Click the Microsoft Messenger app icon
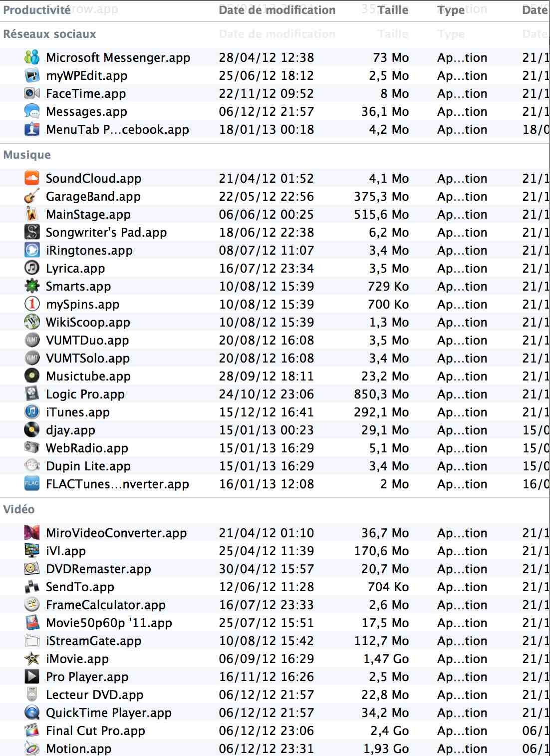Image resolution: width=550 pixels, height=756 pixels. tap(32, 57)
